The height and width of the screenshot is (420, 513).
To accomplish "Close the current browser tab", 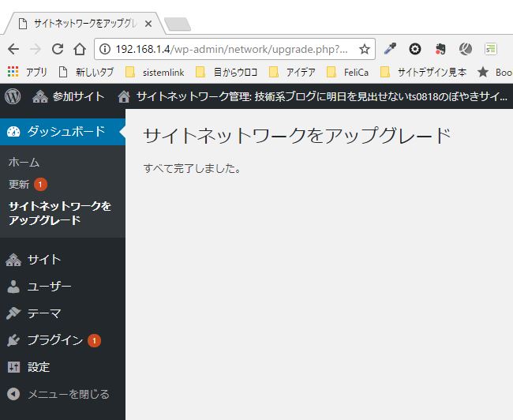I will pos(148,24).
